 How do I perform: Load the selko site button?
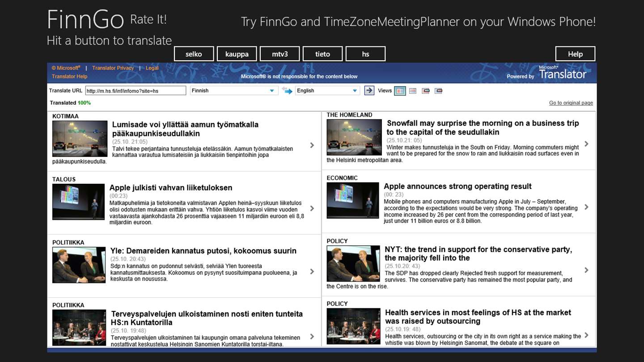click(194, 54)
